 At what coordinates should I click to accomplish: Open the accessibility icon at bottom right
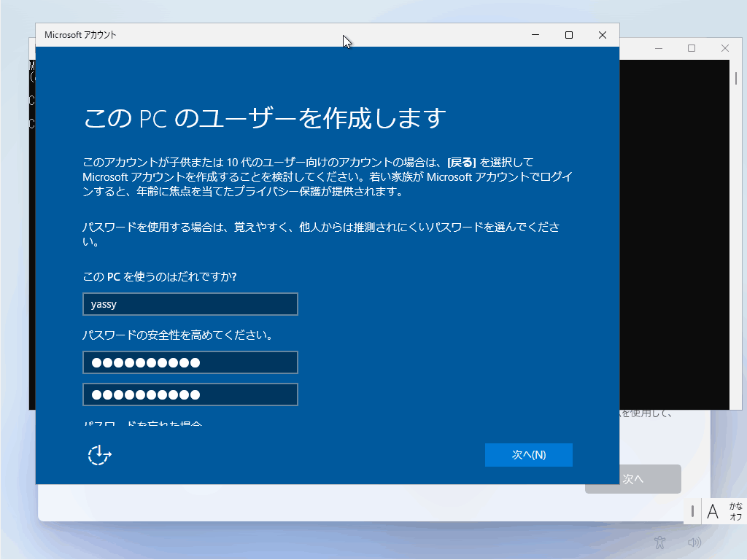(659, 542)
